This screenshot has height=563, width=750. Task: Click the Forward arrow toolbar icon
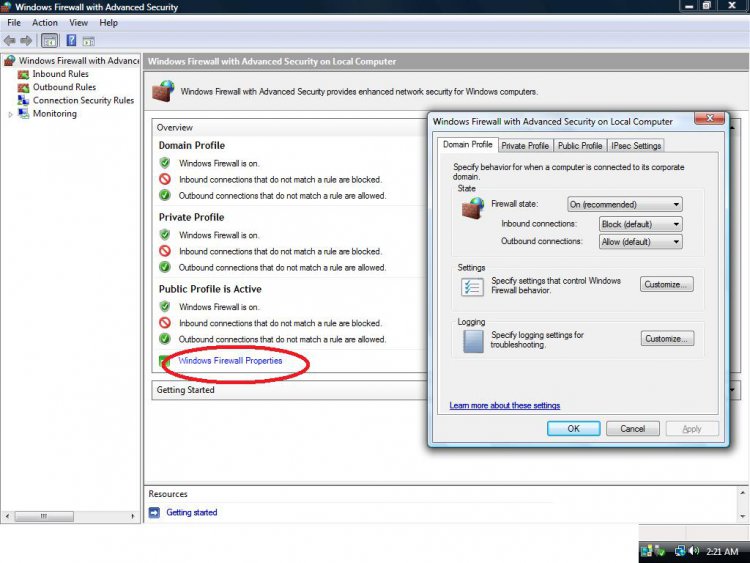pyautogui.click(x=26, y=41)
